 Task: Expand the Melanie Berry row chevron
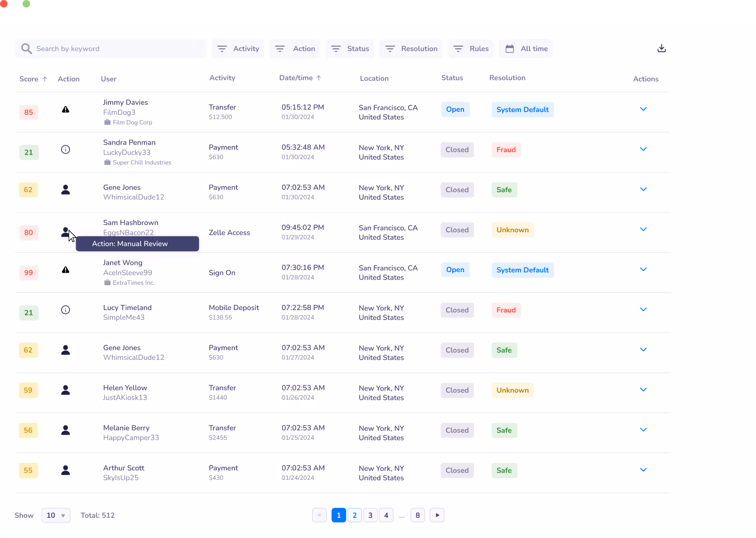643,429
